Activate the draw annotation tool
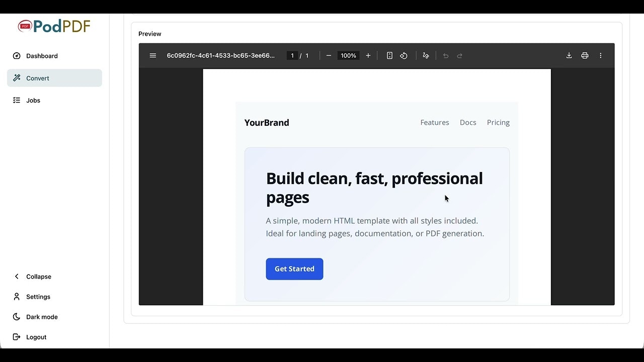 (x=426, y=55)
